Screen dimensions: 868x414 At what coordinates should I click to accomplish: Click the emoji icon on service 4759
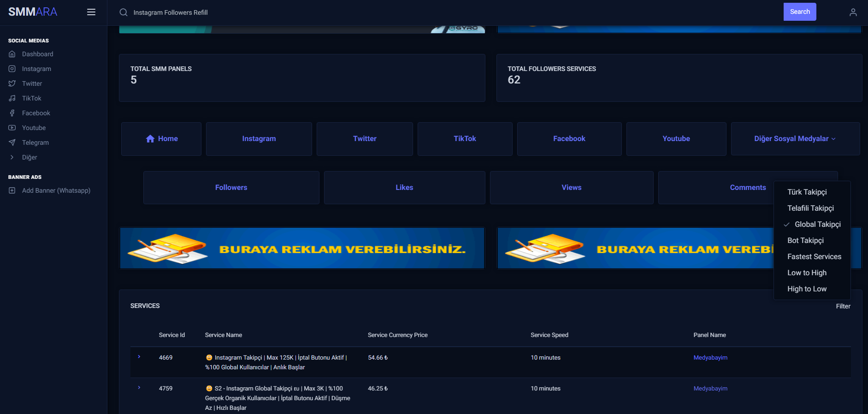coord(209,389)
